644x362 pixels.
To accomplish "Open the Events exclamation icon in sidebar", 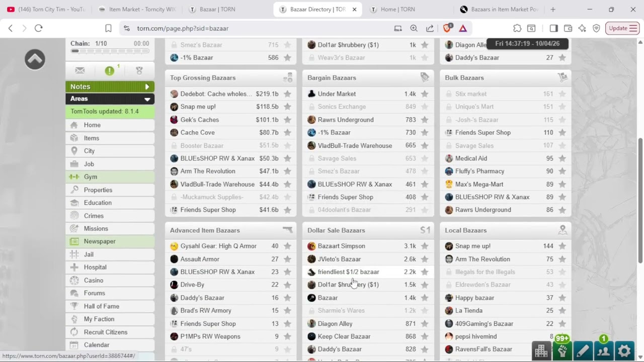I will pyautogui.click(x=109, y=71).
